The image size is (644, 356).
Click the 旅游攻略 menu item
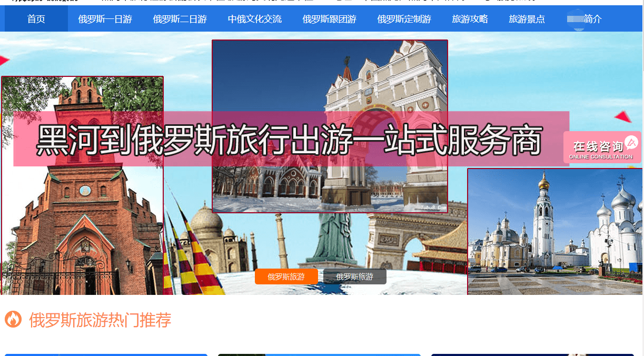click(470, 19)
